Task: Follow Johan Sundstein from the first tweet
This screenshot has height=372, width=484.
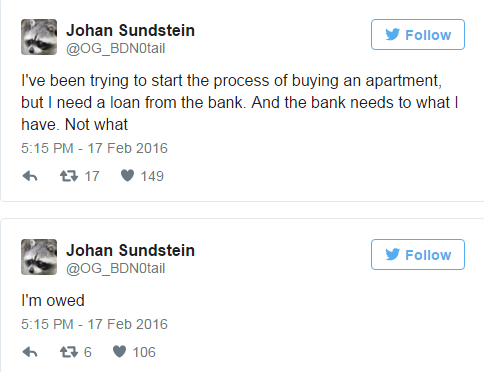Action: [x=418, y=35]
